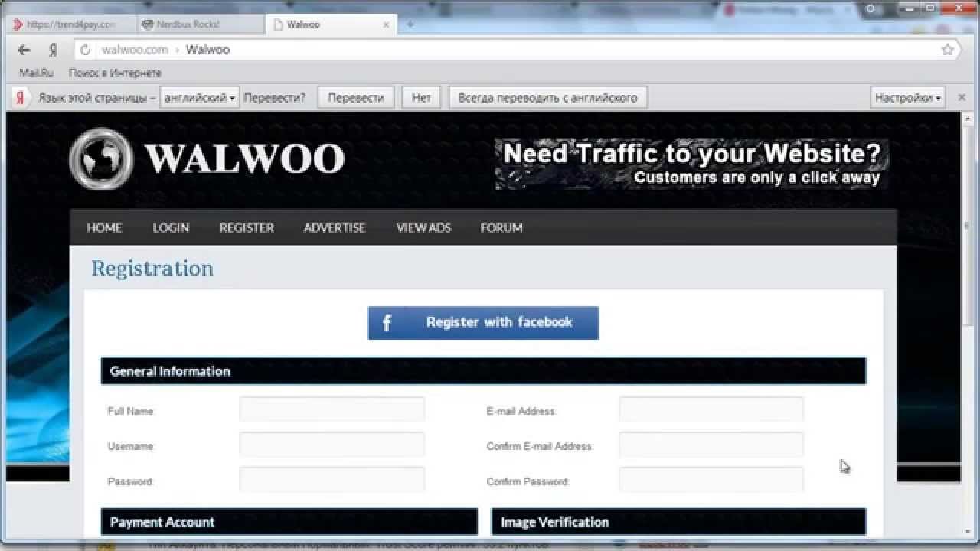
Task: Open the 'Настройки' translate settings dropdown
Action: point(908,98)
